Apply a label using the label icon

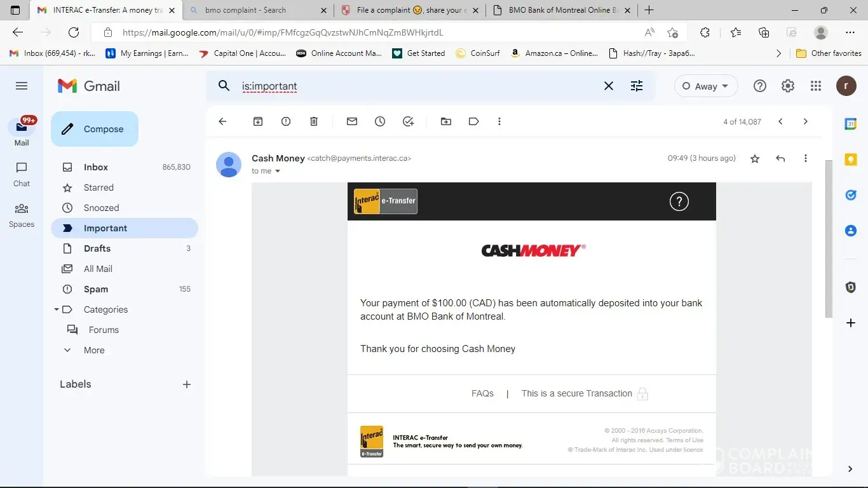point(473,121)
